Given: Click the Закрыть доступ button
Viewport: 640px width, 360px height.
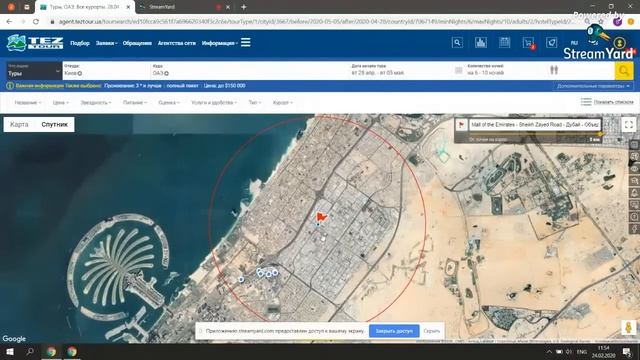Looking at the screenshot, I should [394, 331].
